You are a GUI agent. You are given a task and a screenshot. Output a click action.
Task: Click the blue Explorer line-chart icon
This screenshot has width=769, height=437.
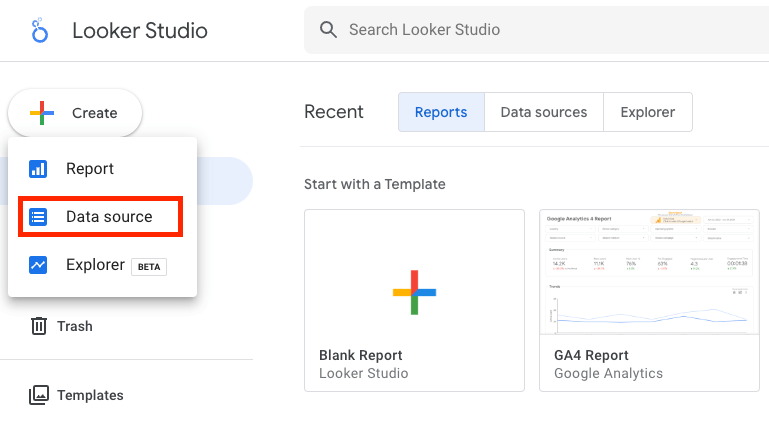(38, 265)
